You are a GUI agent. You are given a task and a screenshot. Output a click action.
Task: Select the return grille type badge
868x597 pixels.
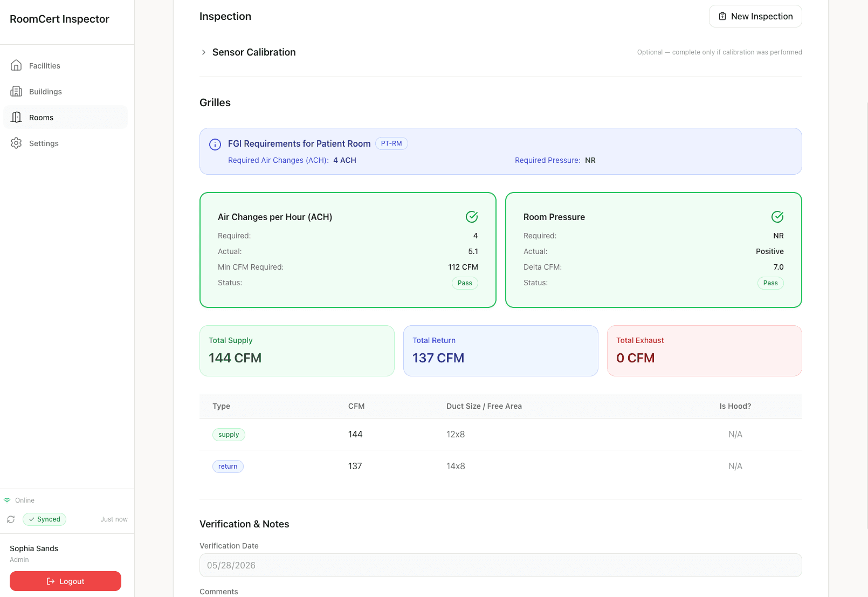click(228, 466)
